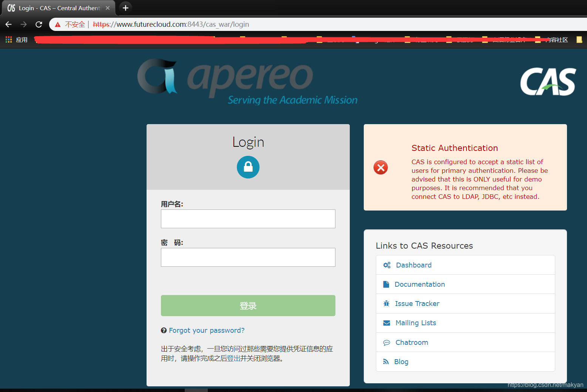Image resolution: width=587 pixels, height=392 pixels.
Task: Open the Issue Tracker link
Action: tap(417, 304)
